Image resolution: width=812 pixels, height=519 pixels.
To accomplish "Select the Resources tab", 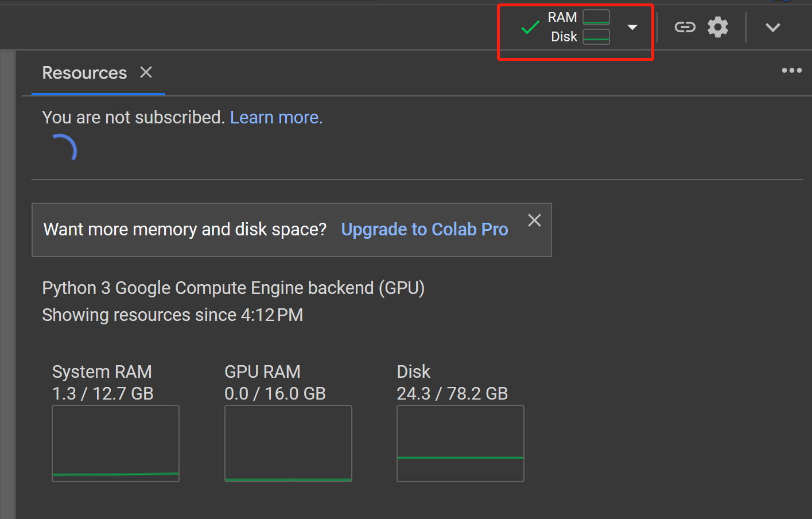I will point(84,73).
